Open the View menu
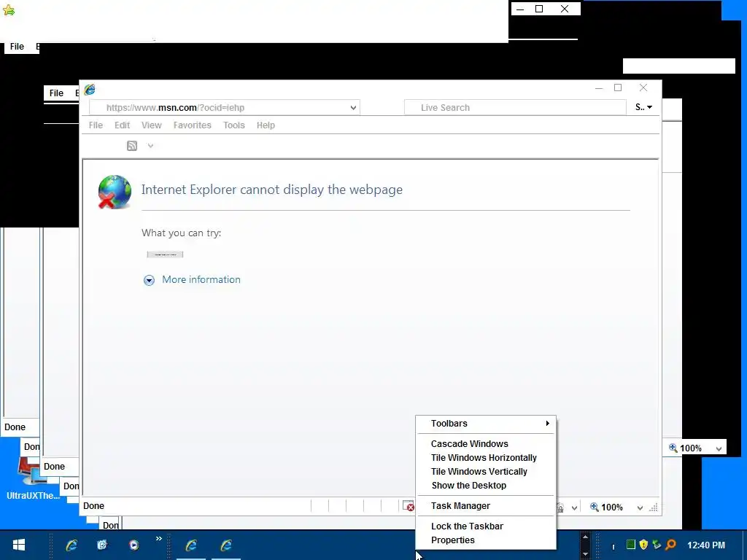 tap(152, 125)
